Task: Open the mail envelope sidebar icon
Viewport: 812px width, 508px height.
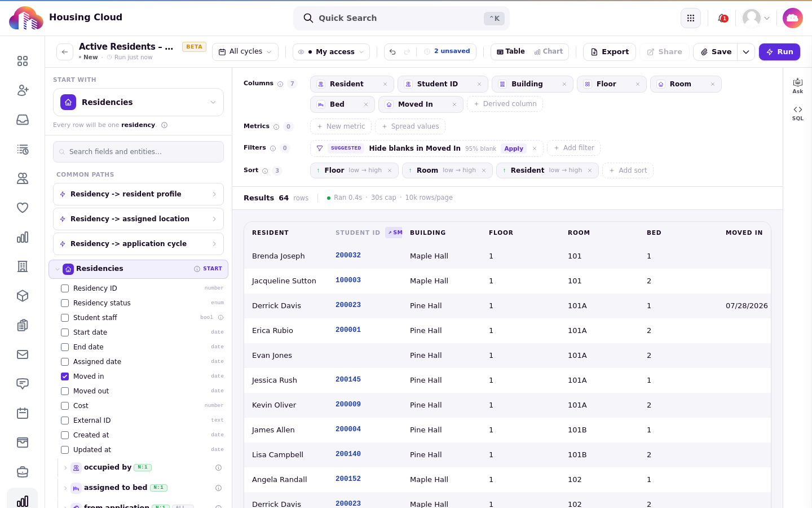Action: (x=23, y=354)
